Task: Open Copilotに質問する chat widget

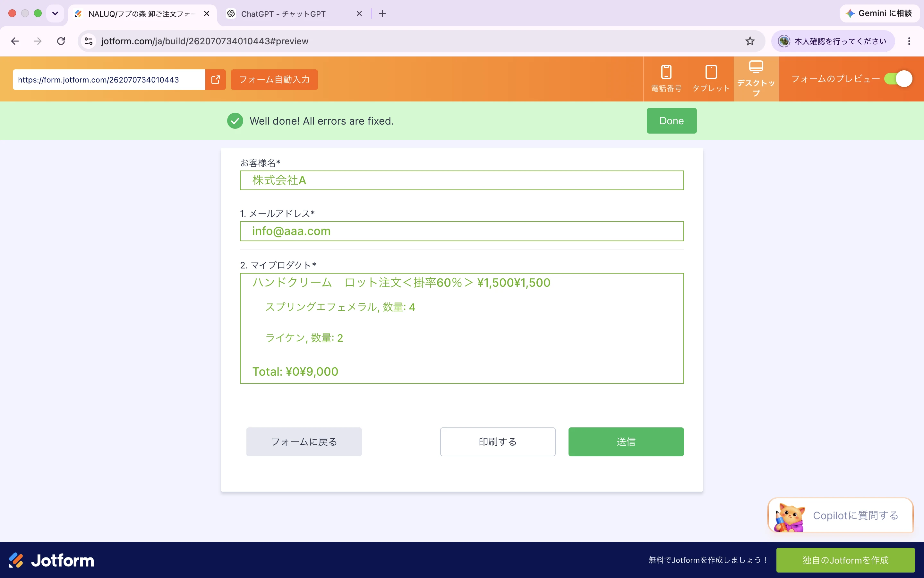Action: point(840,515)
